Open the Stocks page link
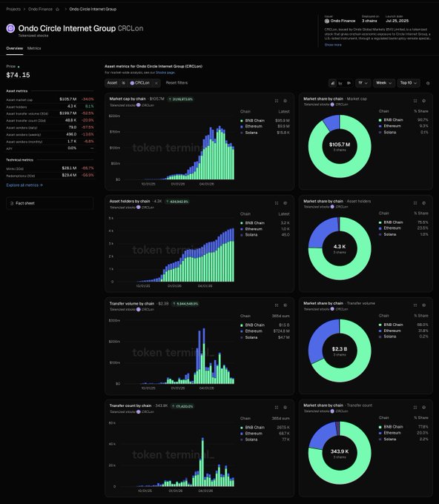 pos(165,73)
